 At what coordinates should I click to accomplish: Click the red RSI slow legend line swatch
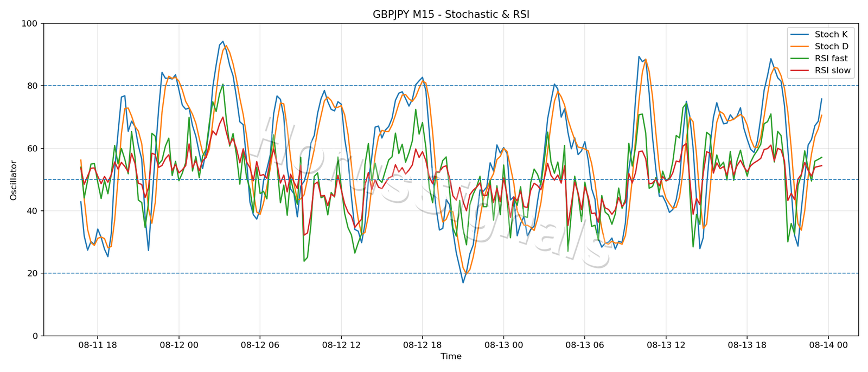coord(801,71)
